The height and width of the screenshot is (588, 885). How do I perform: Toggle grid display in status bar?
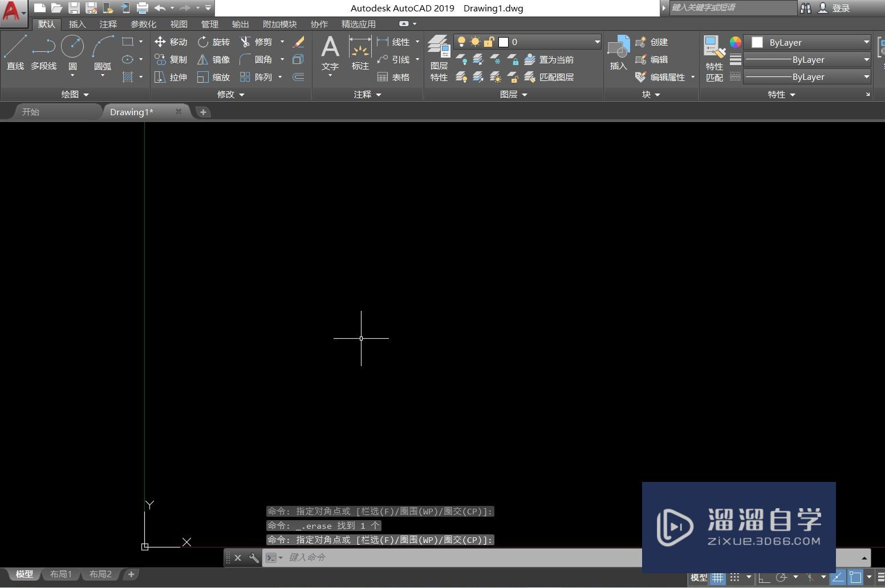click(x=717, y=578)
